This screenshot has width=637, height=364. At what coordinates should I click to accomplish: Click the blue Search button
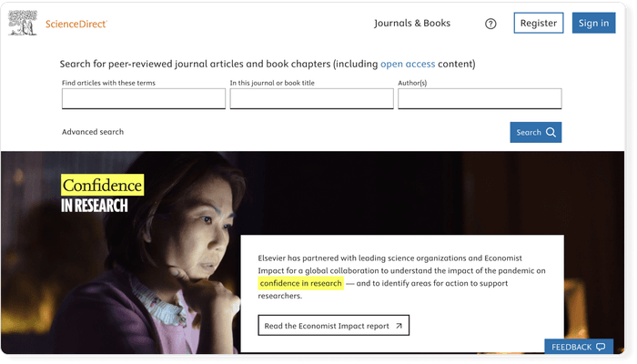[535, 132]
